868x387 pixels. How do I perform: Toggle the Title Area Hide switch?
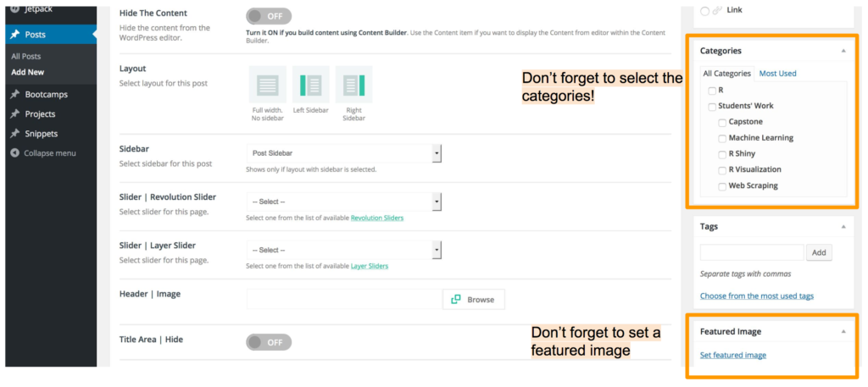click(269, 342)
